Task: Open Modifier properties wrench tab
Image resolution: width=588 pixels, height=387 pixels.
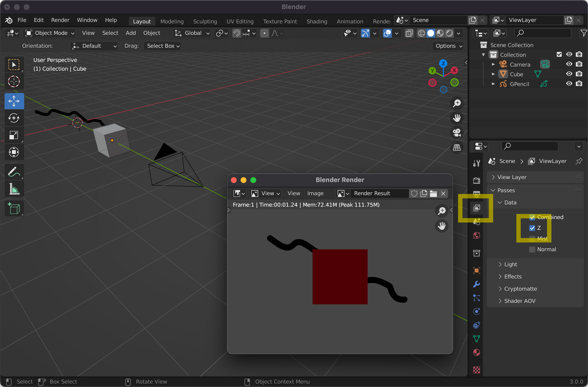Action: coord(476,284)
